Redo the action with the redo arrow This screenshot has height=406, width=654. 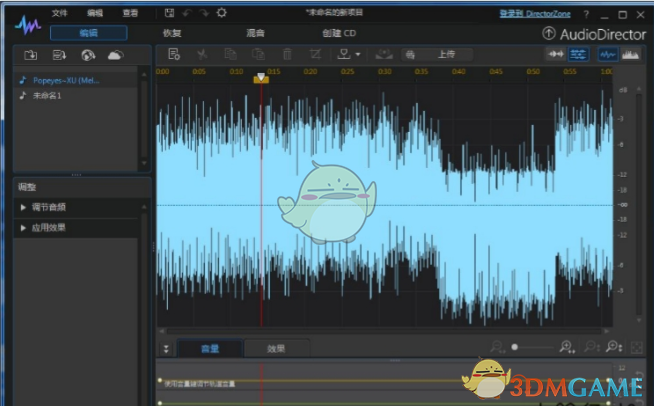coord(204,13)
